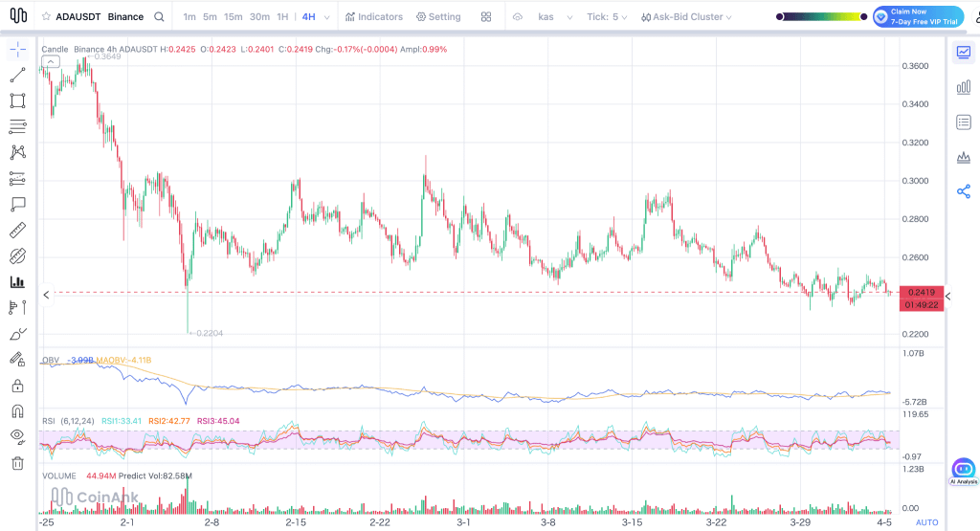
Task: Toggle drawings visibility eye icon
Action: pyautogui.click(x=17, y=436)
